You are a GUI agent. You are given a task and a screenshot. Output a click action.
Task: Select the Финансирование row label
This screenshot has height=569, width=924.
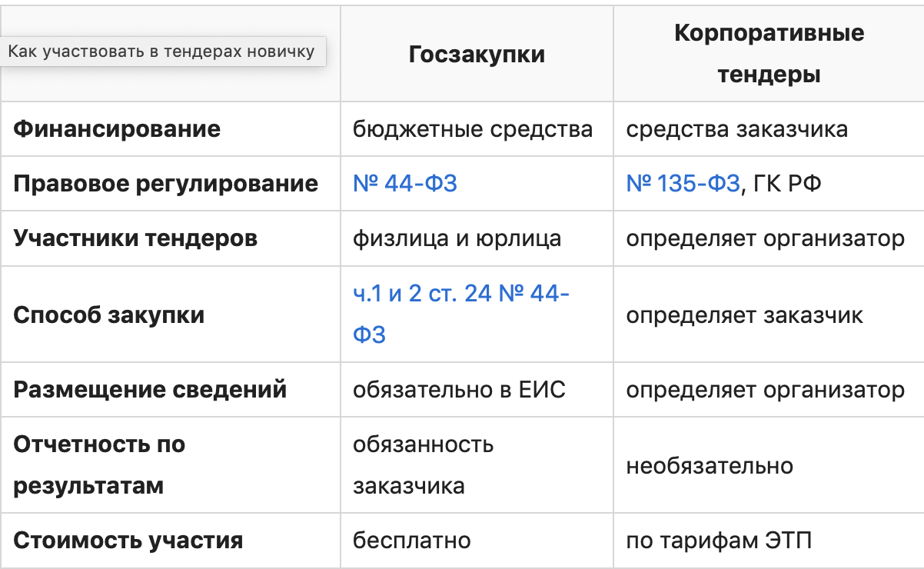[117, 128]
